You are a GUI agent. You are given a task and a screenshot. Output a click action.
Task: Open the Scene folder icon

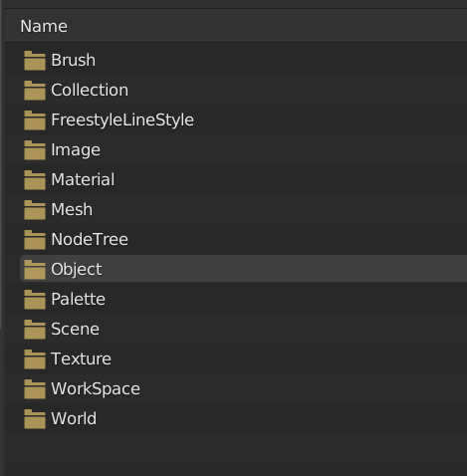[35, 330]
